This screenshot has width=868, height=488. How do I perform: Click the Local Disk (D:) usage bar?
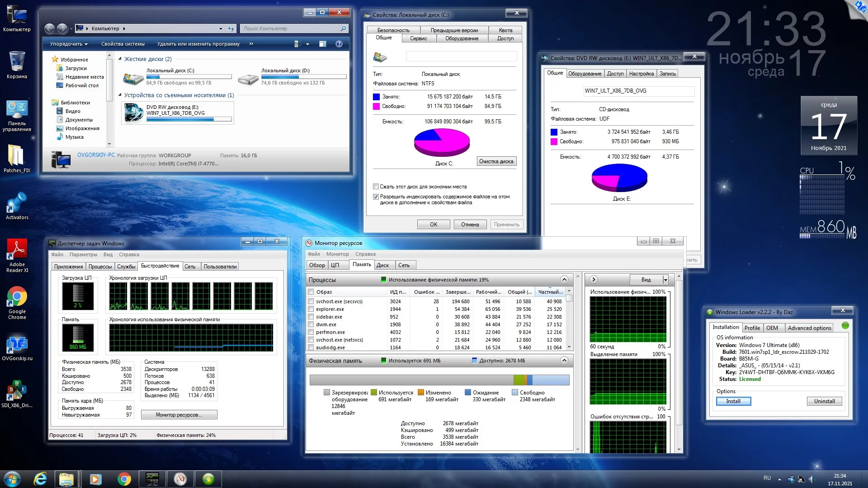(303, 77)
